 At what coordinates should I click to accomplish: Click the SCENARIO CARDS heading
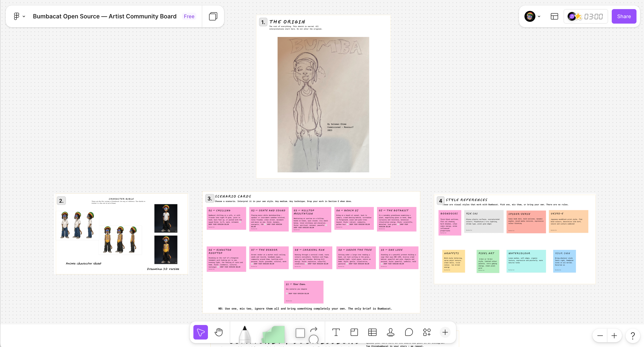coord(233,197)
